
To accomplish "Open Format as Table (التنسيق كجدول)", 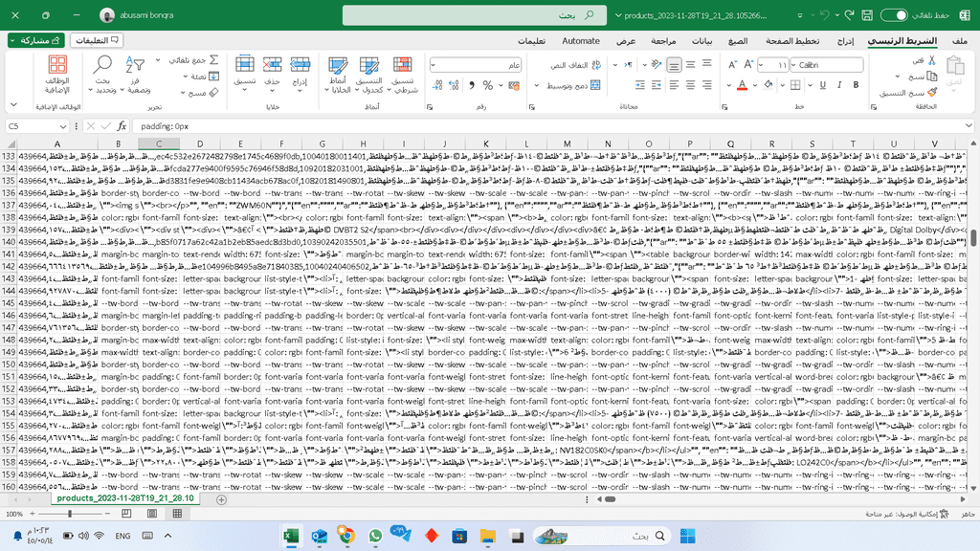I will 368,75.
